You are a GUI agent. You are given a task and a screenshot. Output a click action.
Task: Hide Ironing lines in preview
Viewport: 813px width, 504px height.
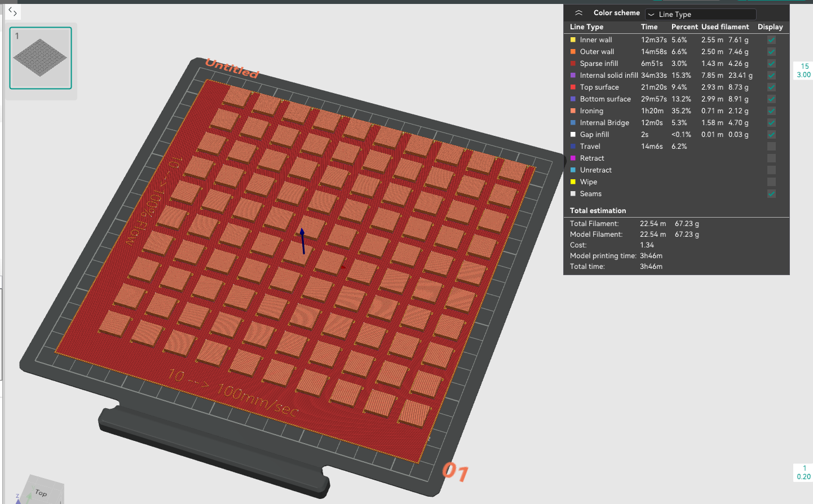pos(771,111)
